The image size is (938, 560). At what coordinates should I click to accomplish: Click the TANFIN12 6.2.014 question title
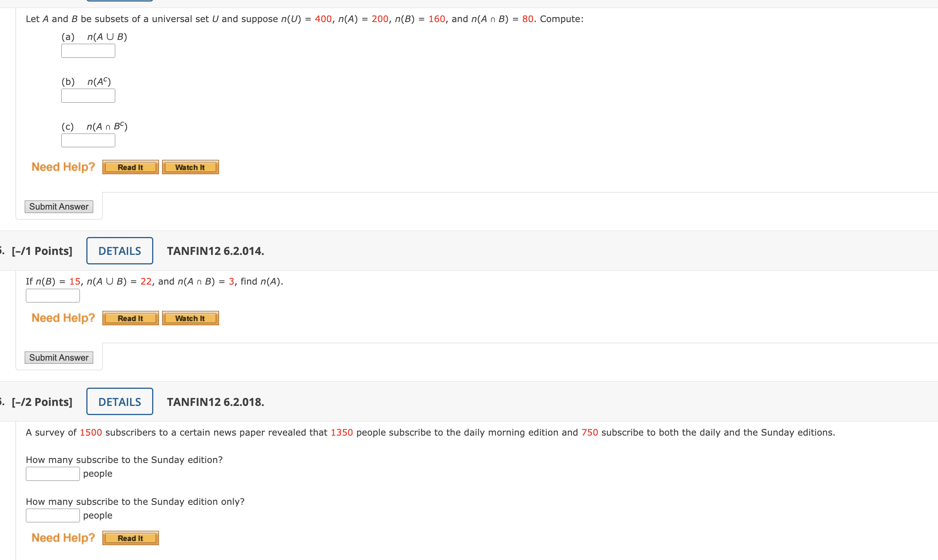pyautogui.click(x=215, y=251)
